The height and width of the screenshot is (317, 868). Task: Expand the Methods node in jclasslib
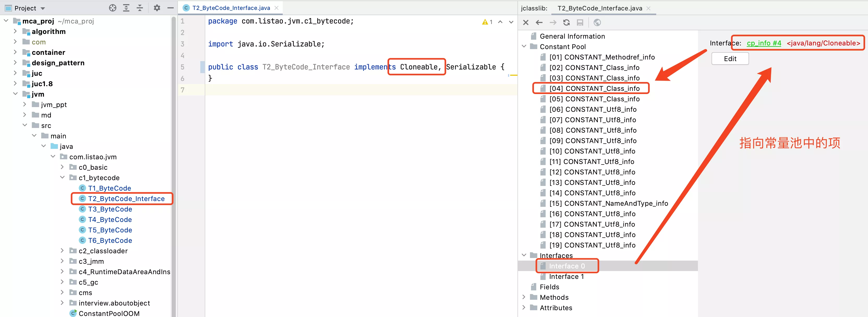pos(524,297)
